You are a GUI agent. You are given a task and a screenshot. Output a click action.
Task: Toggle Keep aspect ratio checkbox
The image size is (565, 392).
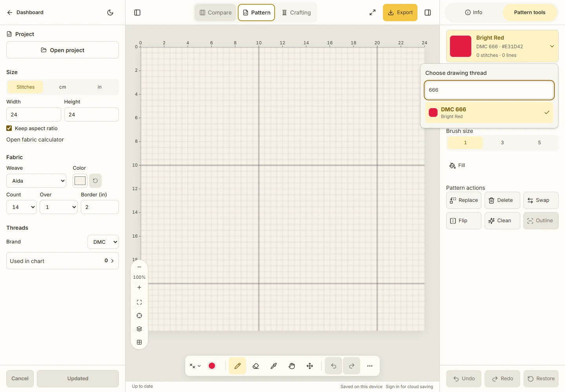tap(9, 128)
